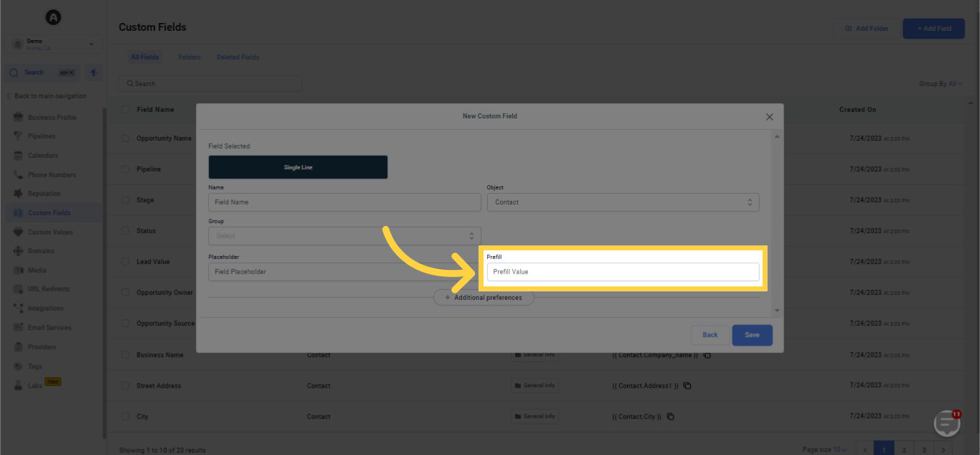Click the Add Field button
Image resolution: width=980 pixels, height=455 pixels.
pos(933,29)
